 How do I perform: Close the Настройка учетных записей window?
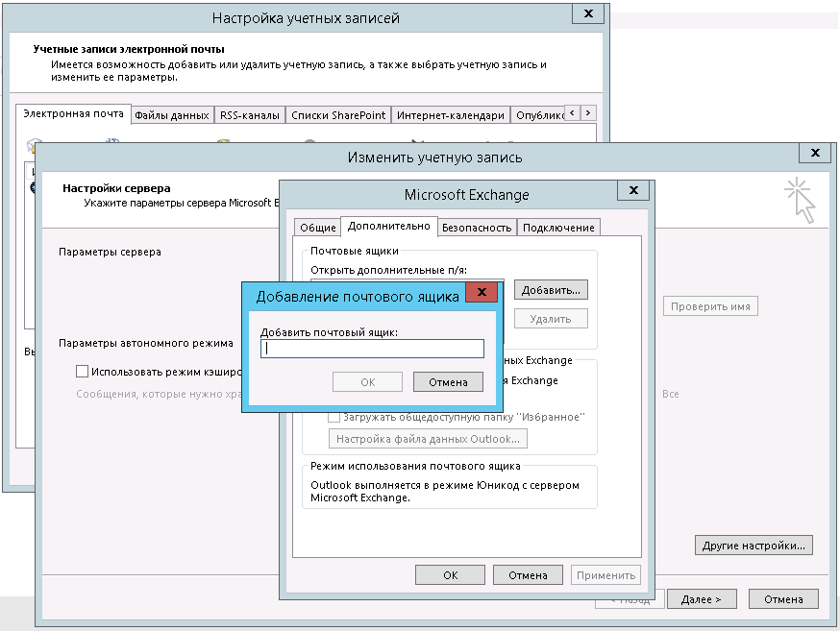(588, 13)
